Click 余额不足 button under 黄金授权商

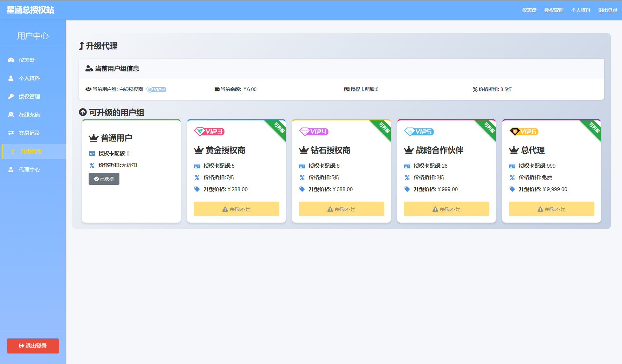pos(236,209)
